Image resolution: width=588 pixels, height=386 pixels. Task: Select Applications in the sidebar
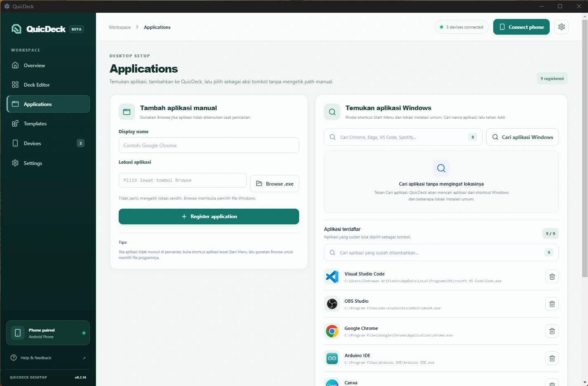point(48,104)
